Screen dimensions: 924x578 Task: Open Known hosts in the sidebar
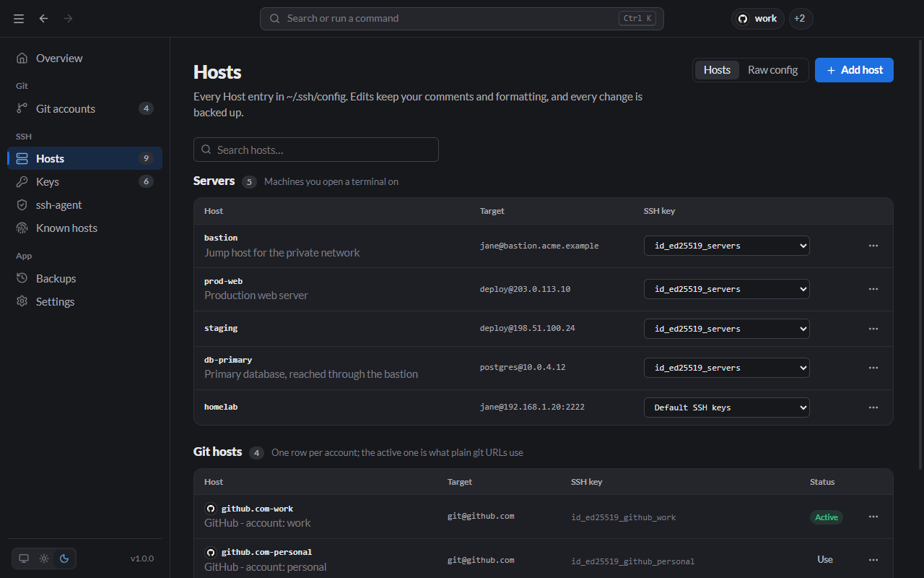84,228
